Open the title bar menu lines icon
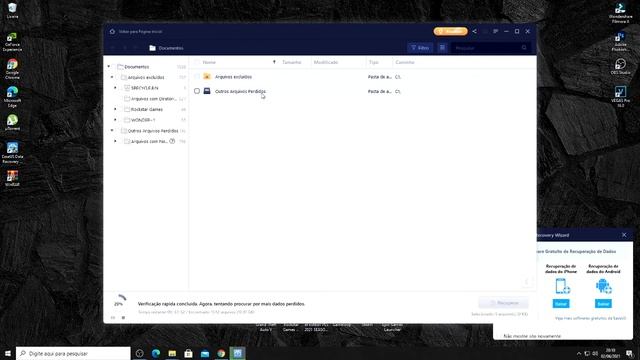The height and width of the screenshot is (360, 640). pos(496,31)
